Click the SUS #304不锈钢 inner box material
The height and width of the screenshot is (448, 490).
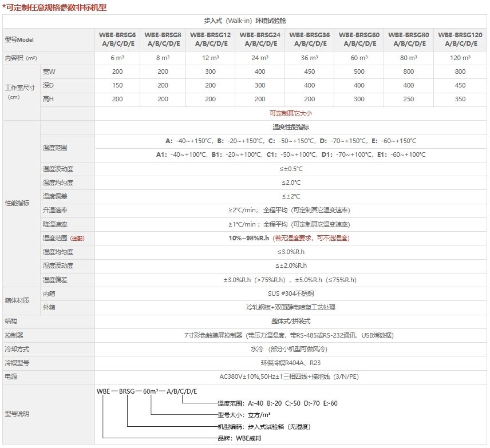click(291, 294)
